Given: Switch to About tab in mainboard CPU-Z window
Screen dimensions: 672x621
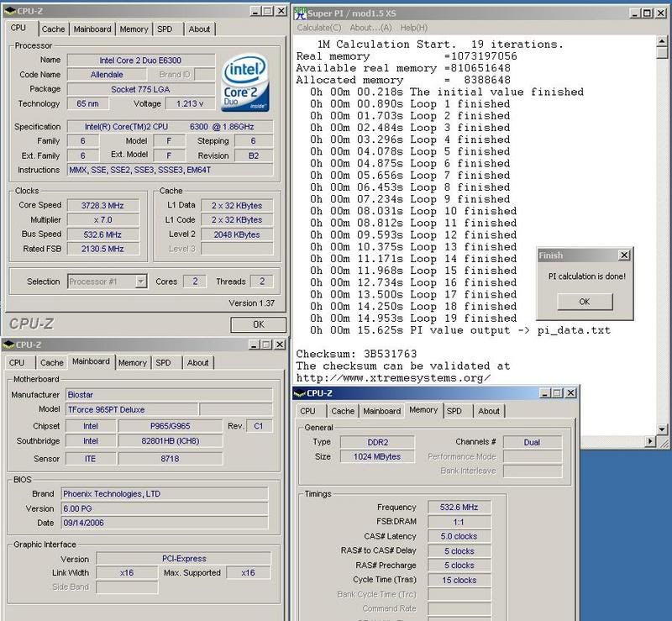Looking at the screenshot, I should click(x=198, y=363).
